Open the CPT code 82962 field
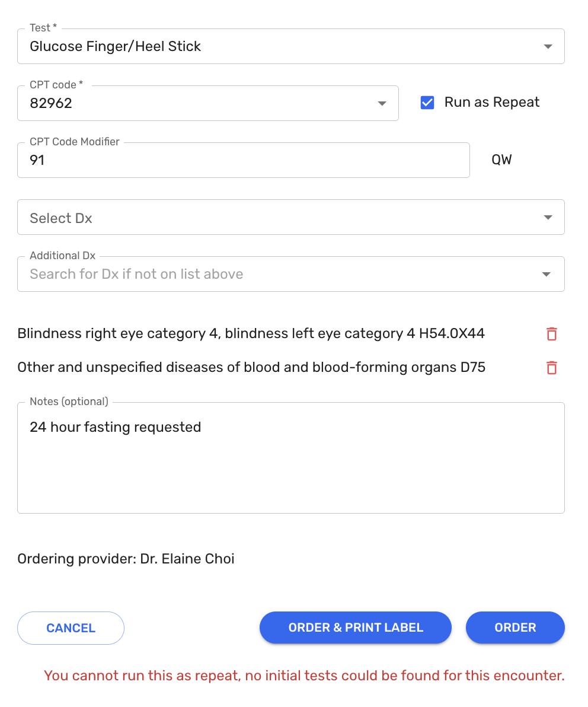 tap(196, 104)
